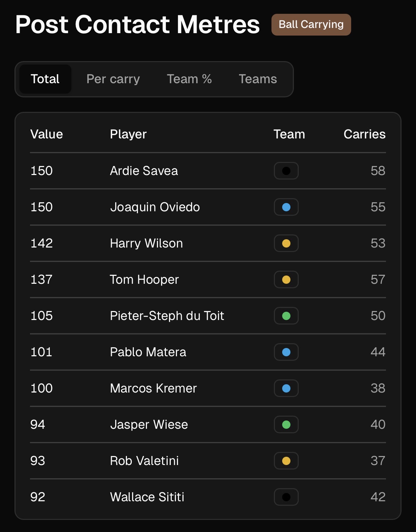This screenshot has width=416, height=532.
Task: Sort by the Carries column header
Action: coord(364,134)
